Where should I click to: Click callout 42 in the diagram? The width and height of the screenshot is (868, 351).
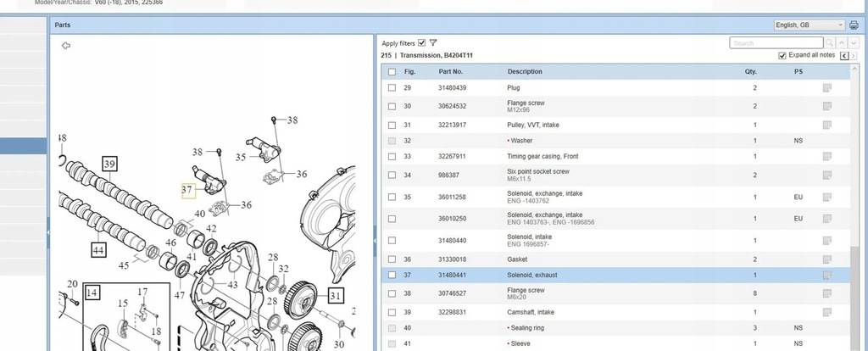(211, 229)
